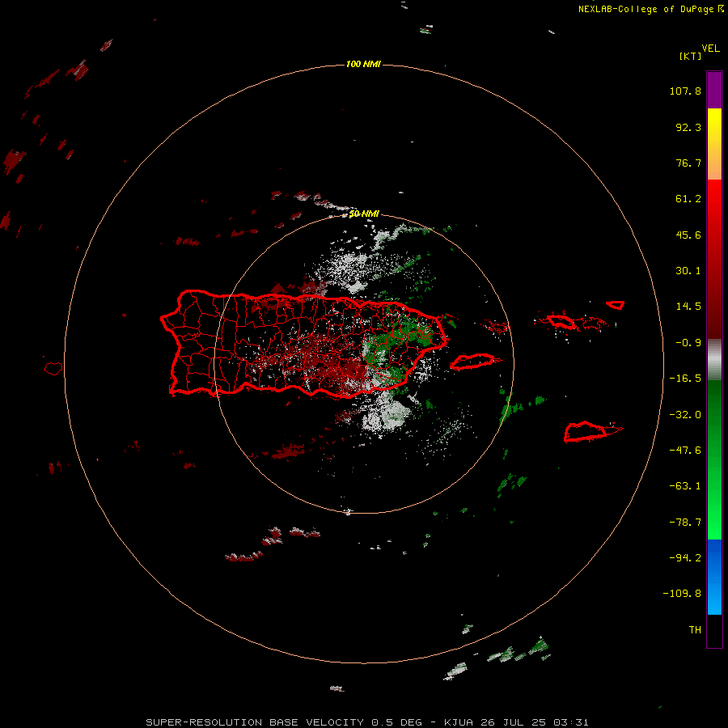Click the 30.1 legend value

688,271
